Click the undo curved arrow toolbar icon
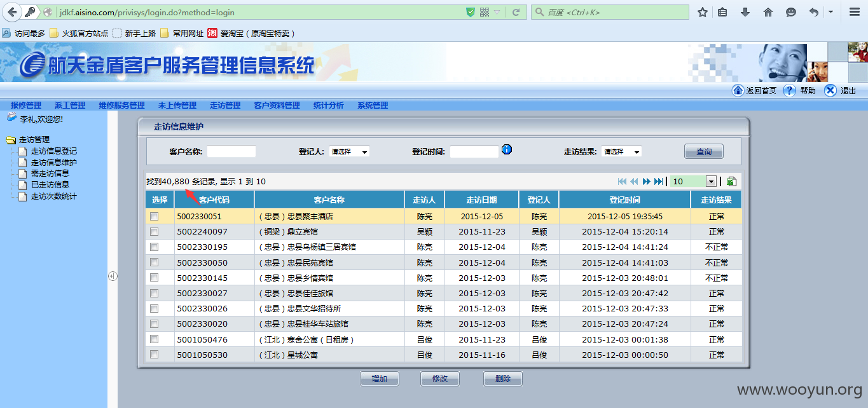Image resolution: width=868 pixels, height=408 pixels. pyautogui.click(x=814, y=12)
